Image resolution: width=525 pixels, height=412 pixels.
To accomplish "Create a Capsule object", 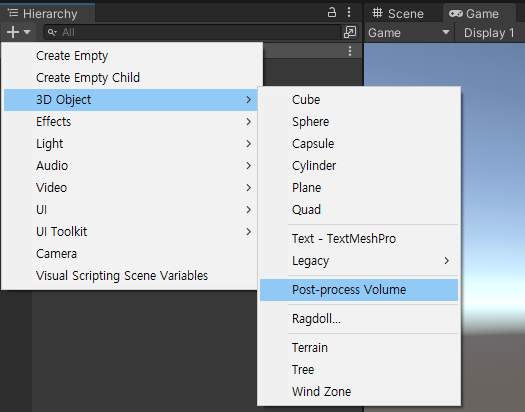I will [359, 144].
